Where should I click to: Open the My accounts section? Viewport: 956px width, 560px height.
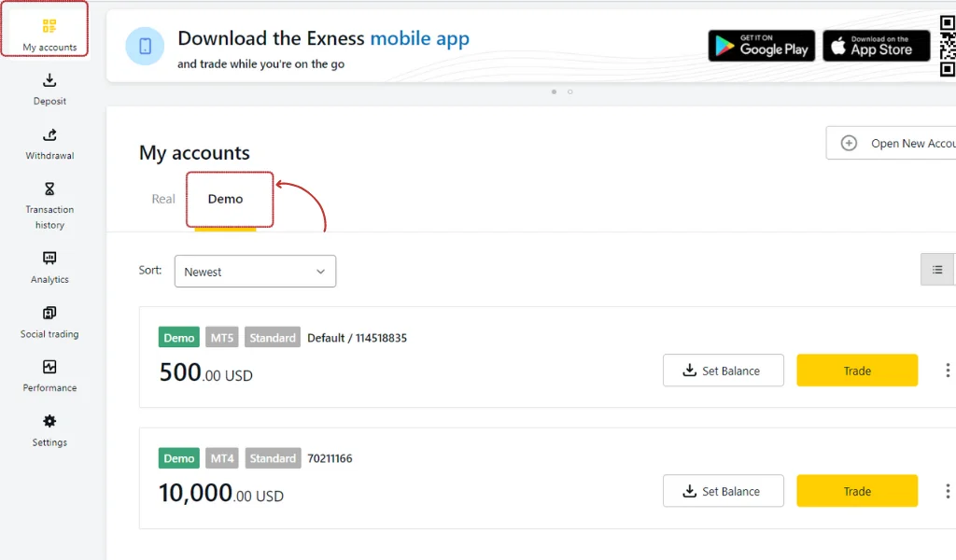[x=45, y=28]
